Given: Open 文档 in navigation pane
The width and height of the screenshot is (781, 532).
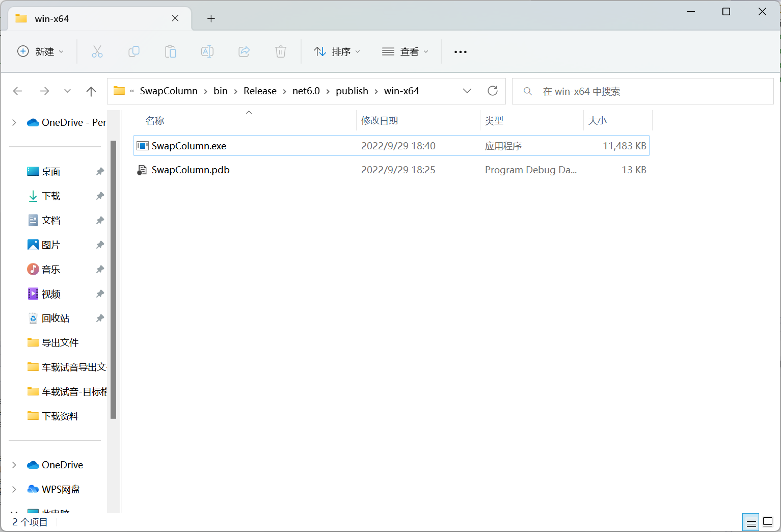Looking at the screenshot, I should [x=51, y=221].
